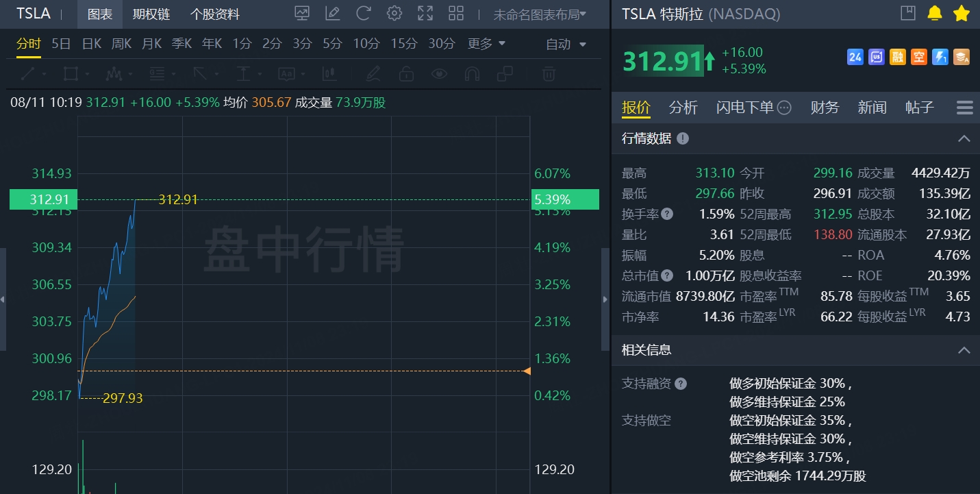Click the orange 空 short-selling badge
The image size is (980, 494).
pyautogui.click(x=919, y=58)
